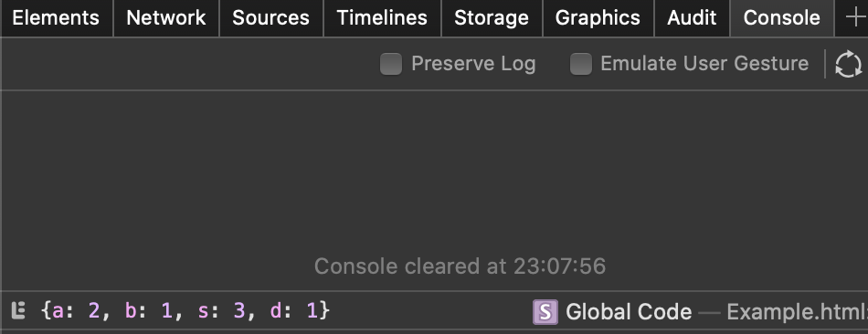Click the Preserve Log text label
The width and height of the screenshot is (868, 334).
pos(473,64)
